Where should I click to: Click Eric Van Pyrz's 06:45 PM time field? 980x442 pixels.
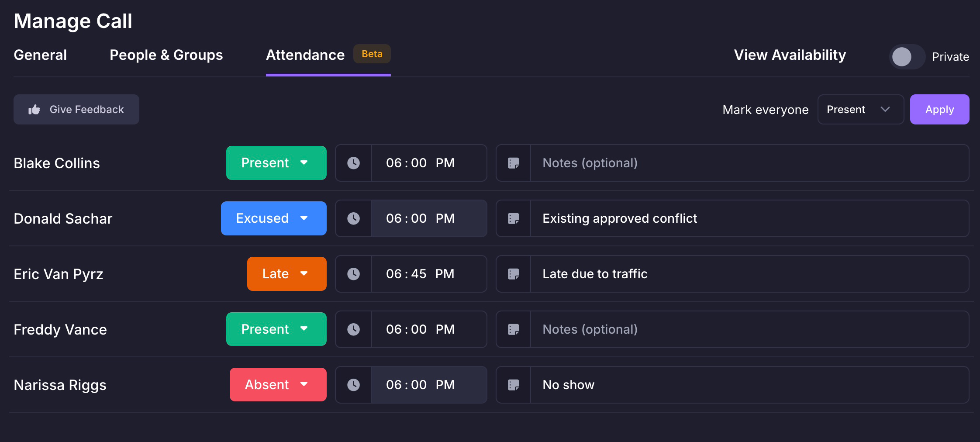click(429, 274)
